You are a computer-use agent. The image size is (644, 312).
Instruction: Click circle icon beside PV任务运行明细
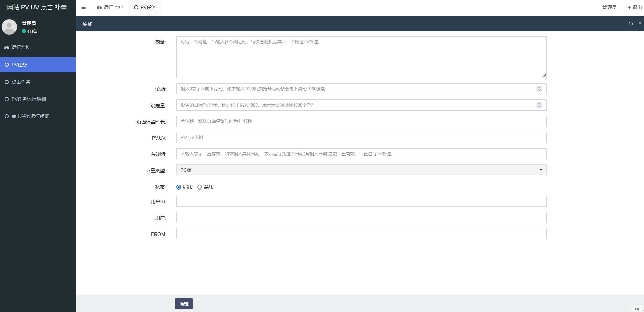tap(7, 99)
